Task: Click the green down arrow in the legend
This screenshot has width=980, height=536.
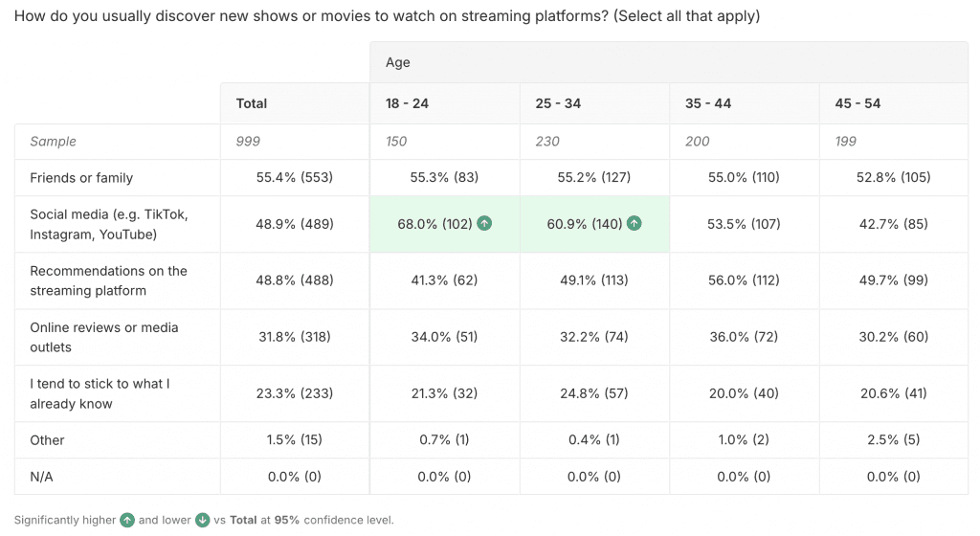Action: click(x=202, y=520)
